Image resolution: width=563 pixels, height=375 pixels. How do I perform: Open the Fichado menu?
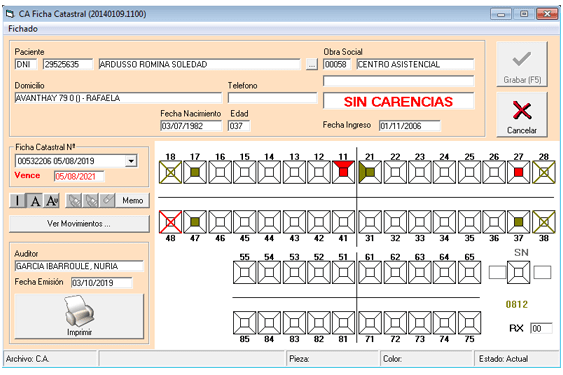(x=23, y=29)
